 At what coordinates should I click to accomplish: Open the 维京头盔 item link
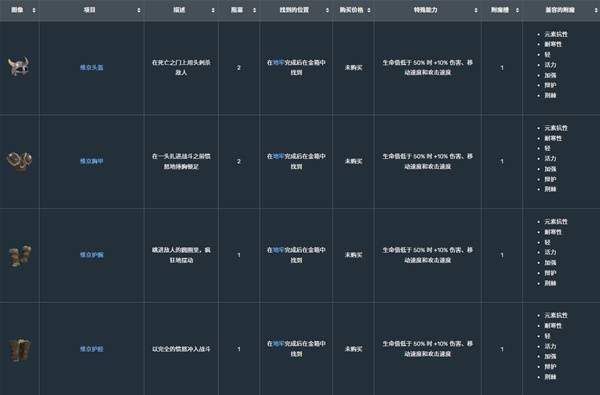(x=91, y=67)
